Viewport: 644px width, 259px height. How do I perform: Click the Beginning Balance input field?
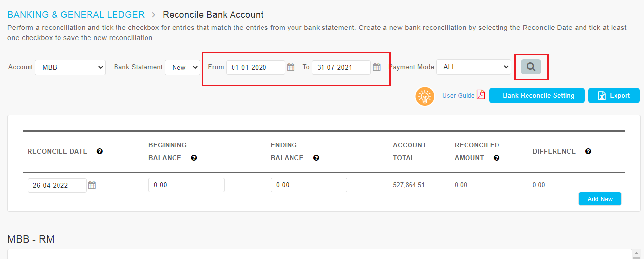pyautogui.click(x=186, y=185)
